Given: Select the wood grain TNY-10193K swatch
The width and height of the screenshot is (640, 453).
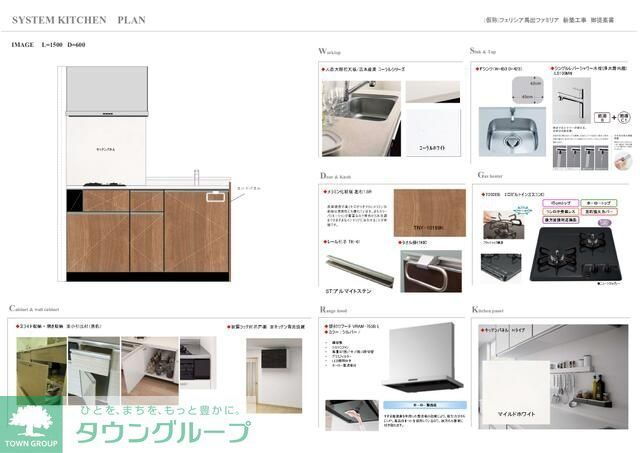Looking at the screenshot, I should click(x=429, y=215).
